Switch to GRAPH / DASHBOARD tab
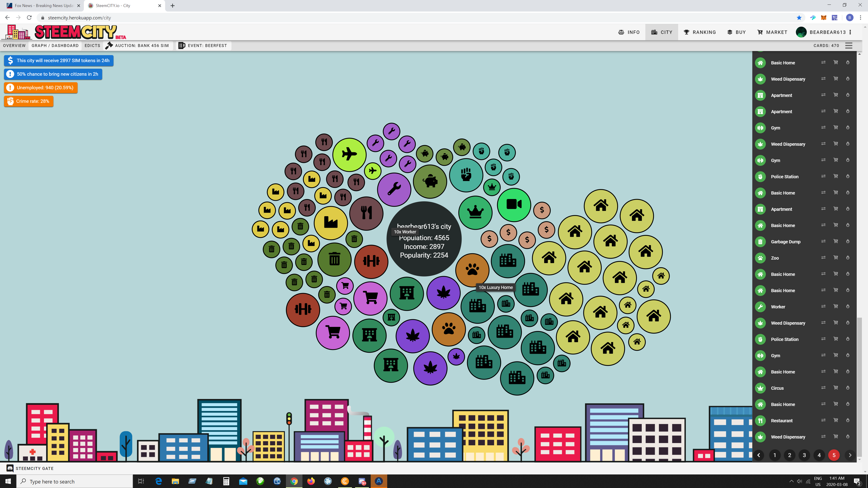Image resolution: width=868 pixels, height=488 pixels. (55, 45)
